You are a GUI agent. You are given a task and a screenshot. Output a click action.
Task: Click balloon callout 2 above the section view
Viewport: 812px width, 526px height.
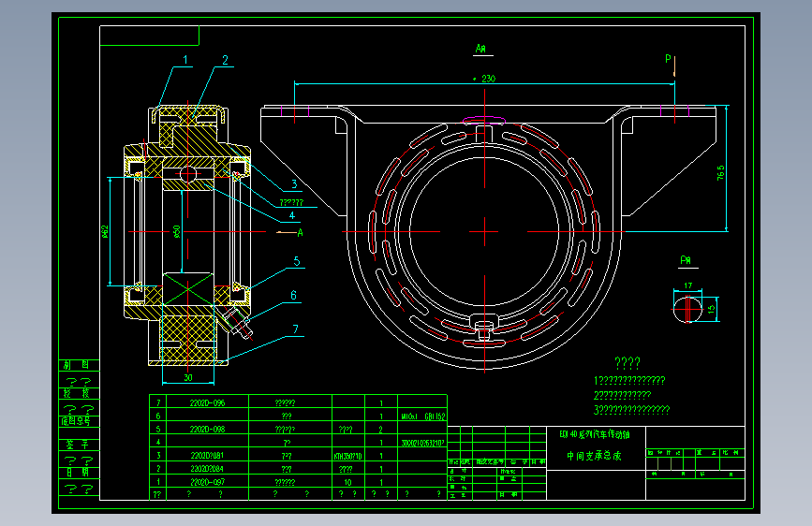226,60
